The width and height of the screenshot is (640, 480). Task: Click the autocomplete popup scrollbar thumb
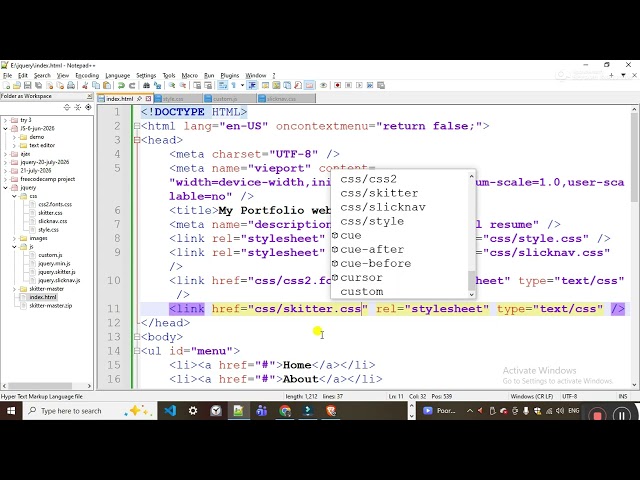[471, 280]
